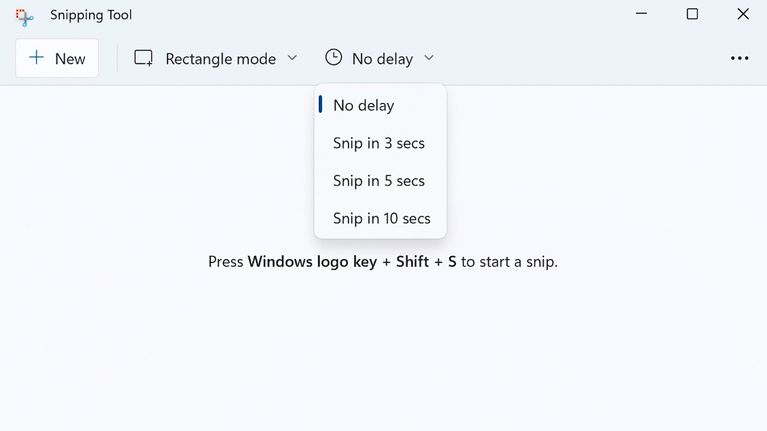Viewport: 767px width, 431px height.
Task: Collapse the No delay dropdown chevron
Action: (429, 58)
